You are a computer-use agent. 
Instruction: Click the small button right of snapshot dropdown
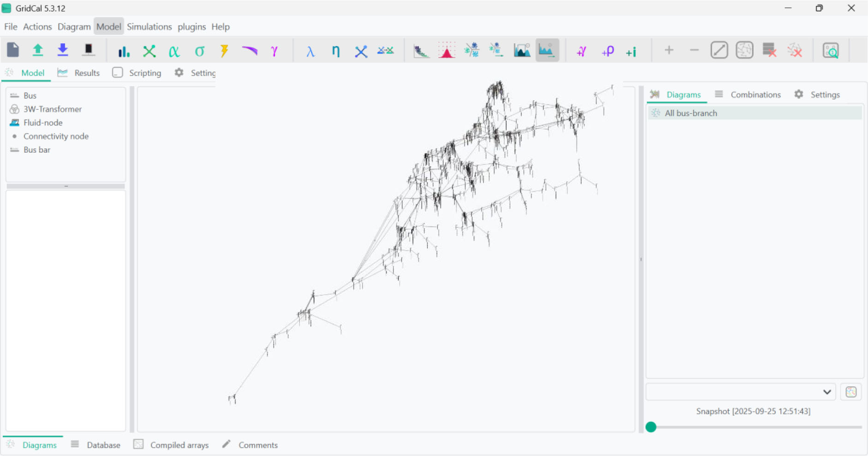[851, 392]
